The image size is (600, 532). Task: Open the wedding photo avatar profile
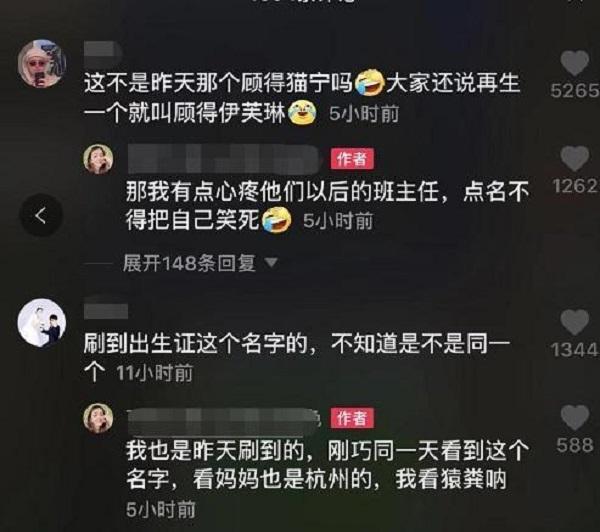pyautogui.click(x=42, y=323)
